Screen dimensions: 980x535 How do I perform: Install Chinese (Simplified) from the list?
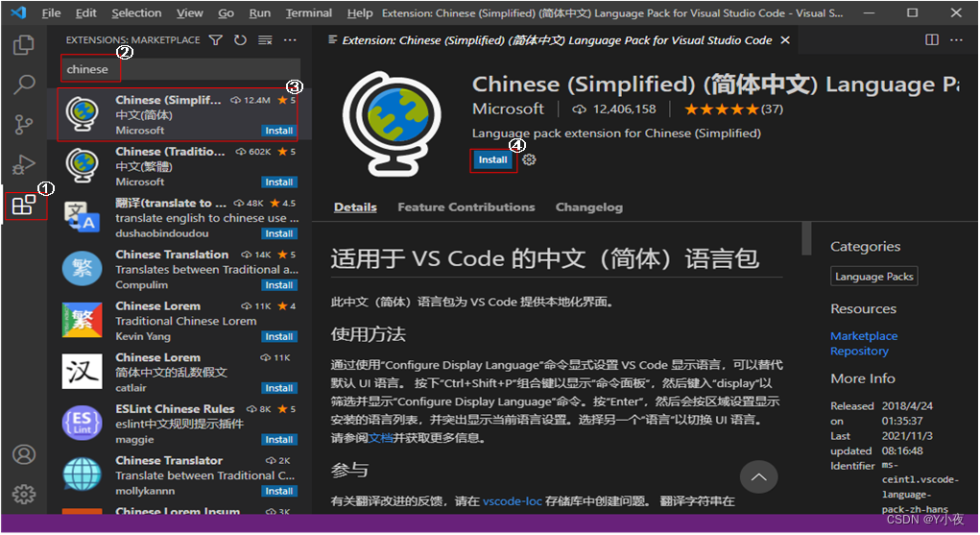(278, 131)
